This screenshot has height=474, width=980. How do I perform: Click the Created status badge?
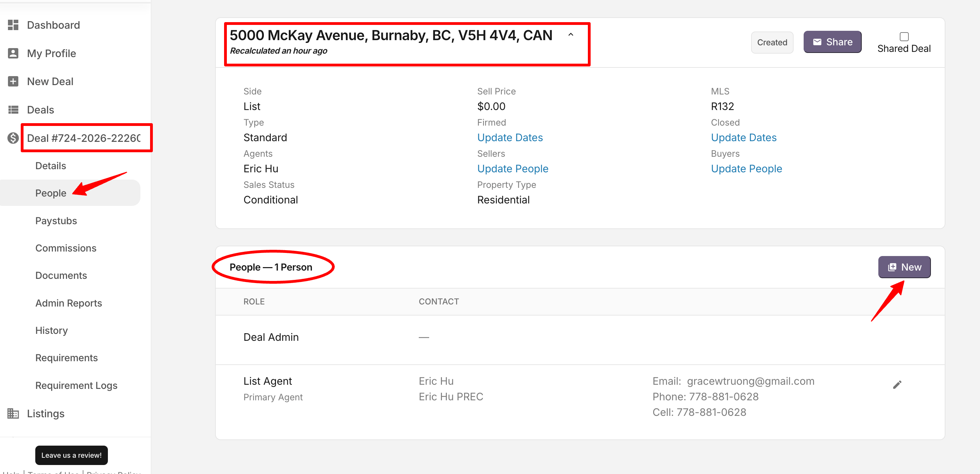(x=771, y=42)
